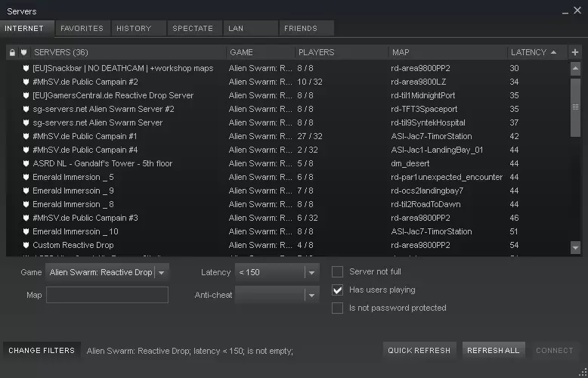This screenshot has width=588, height=378.
Task: Click shield icon beside ASRD NL Gandalf's Tower
Action: (x=26, y=163)
